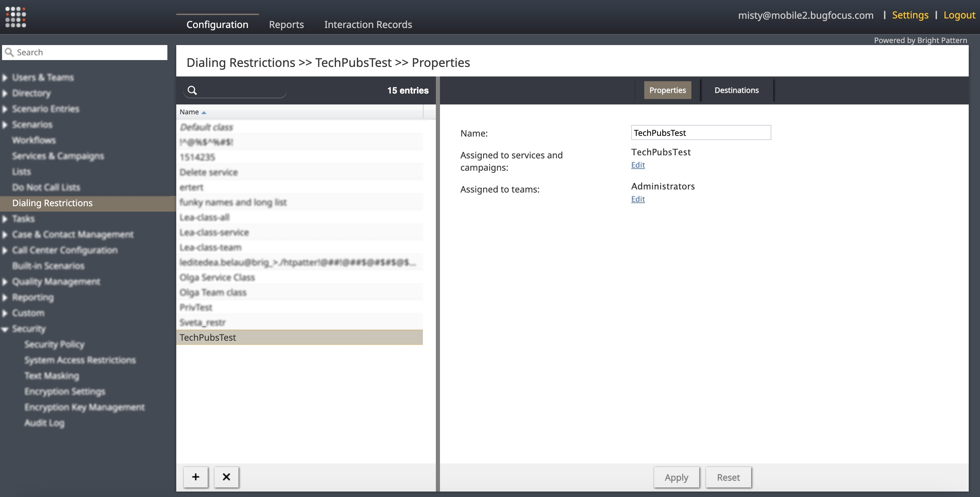Expand the Scenarios section
Image resolution: width=980 pixels, height=497 pixels.
pos(4,125)
